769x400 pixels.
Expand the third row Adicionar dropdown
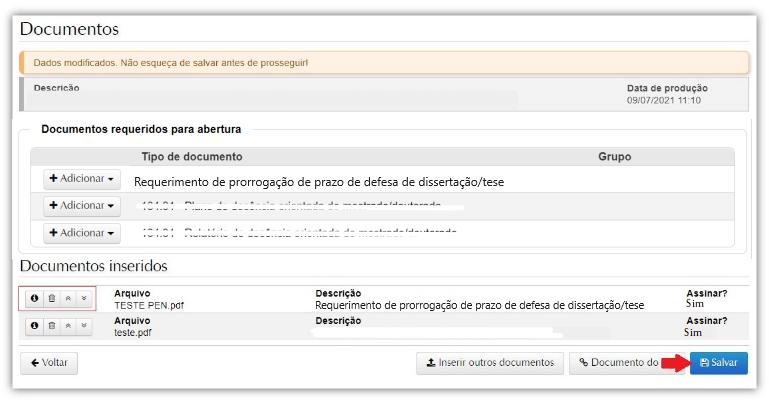(x=81, y=233)
